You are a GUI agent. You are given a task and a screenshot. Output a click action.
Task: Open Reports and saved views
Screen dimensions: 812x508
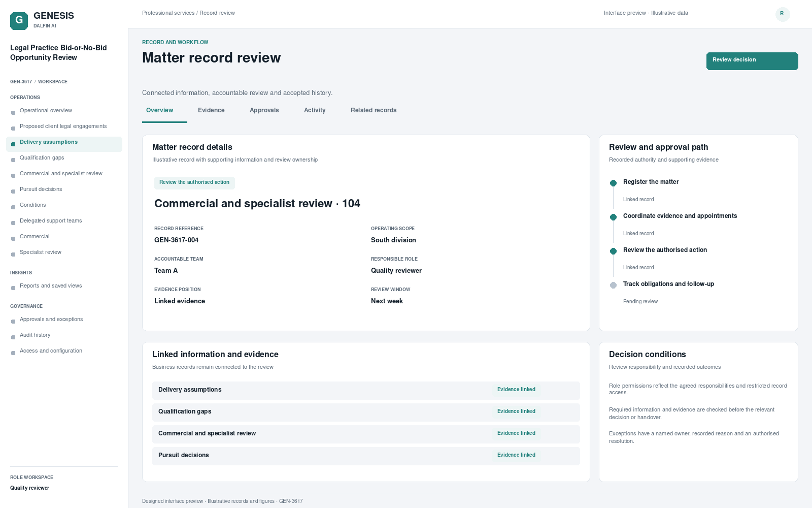click(64, 286)
